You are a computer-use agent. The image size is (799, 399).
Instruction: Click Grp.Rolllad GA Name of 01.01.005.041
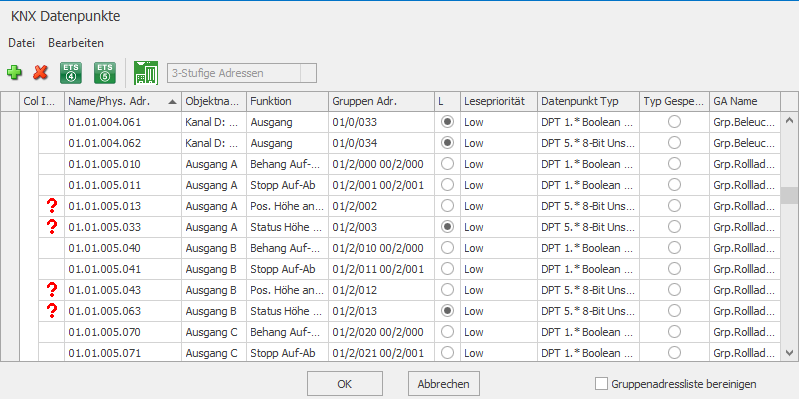[745, 269]
